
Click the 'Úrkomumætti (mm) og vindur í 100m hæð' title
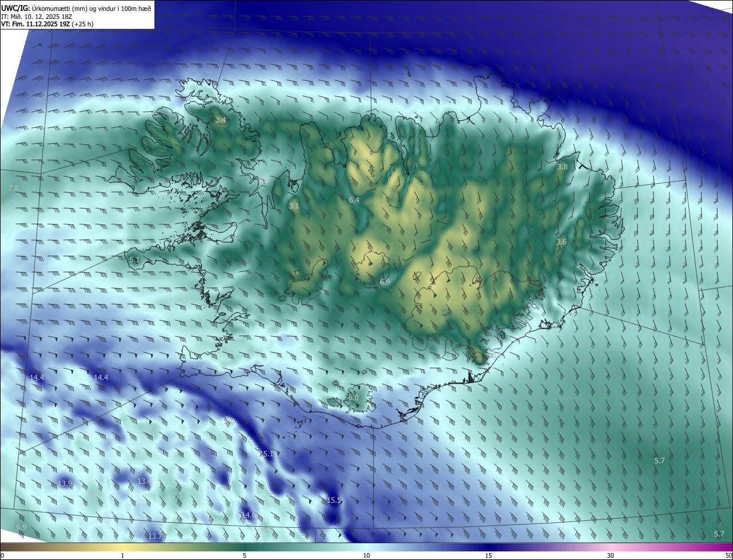point(91,9)
